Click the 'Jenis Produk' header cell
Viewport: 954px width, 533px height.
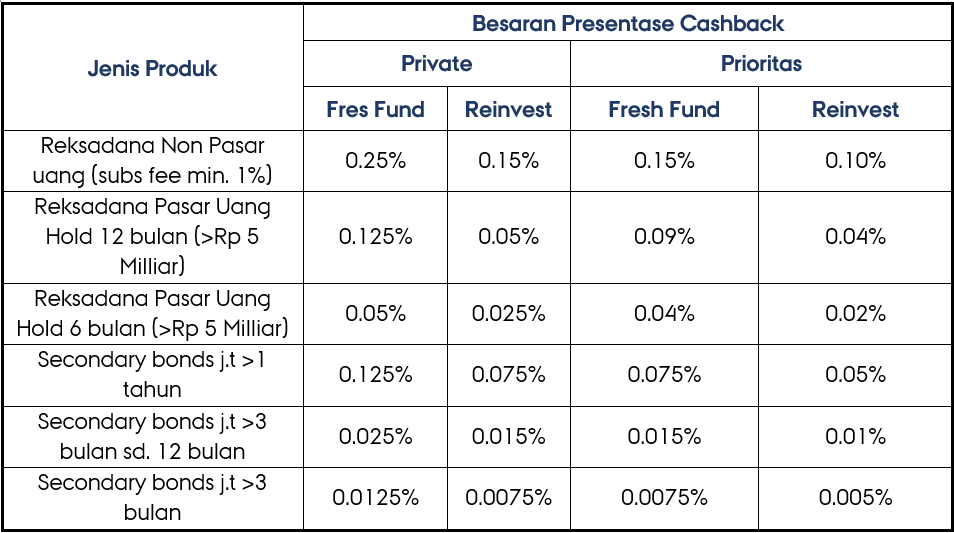tap(152, 69)
